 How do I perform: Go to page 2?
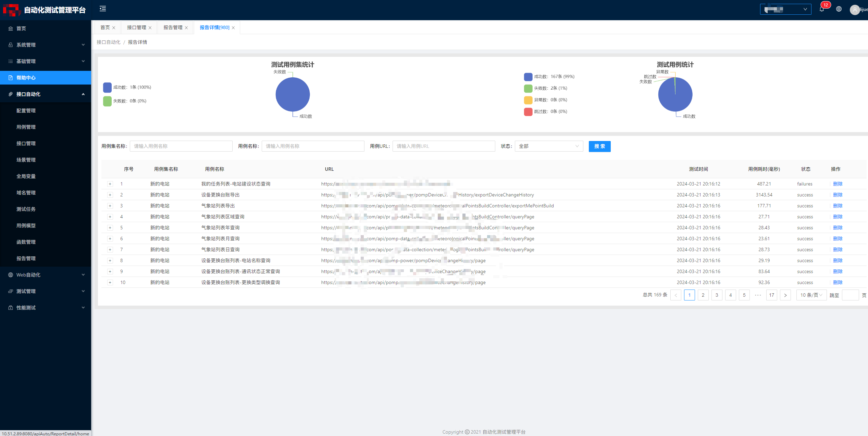(x=703, y=295)
